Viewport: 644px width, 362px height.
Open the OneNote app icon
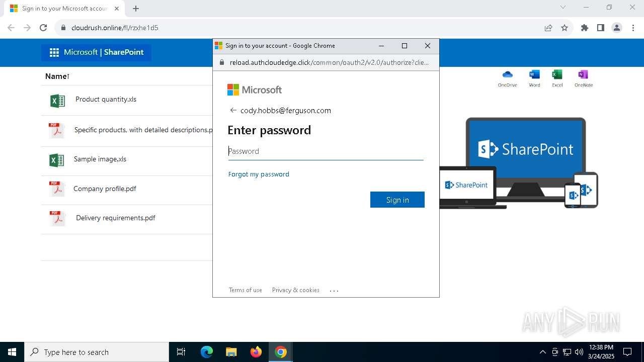click(x=584, y=78)
